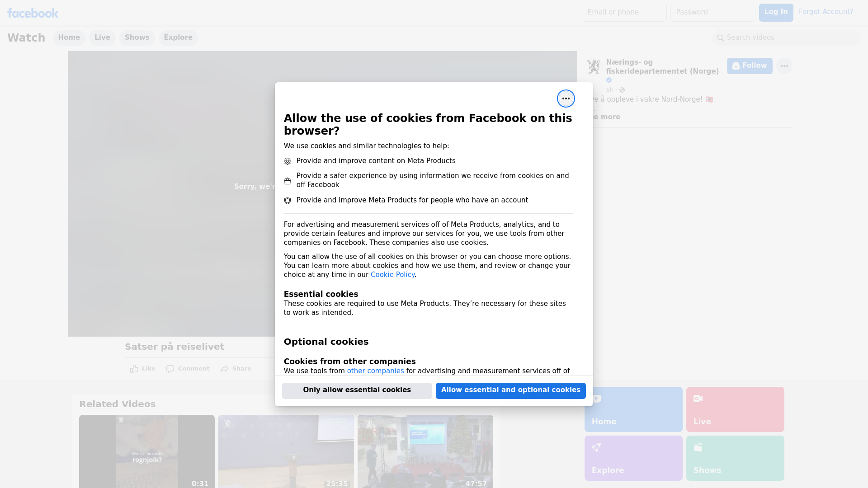Open the Explore tab in Watch navigation

[x=178, y=38]
